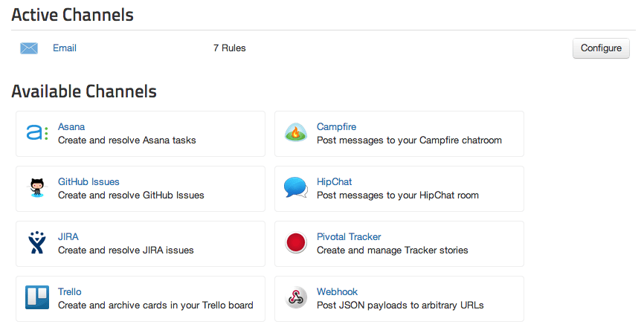The width and height of the screenshot is (644, 333).
Task: Open the Trello channel link
Action: click(70, 292)
